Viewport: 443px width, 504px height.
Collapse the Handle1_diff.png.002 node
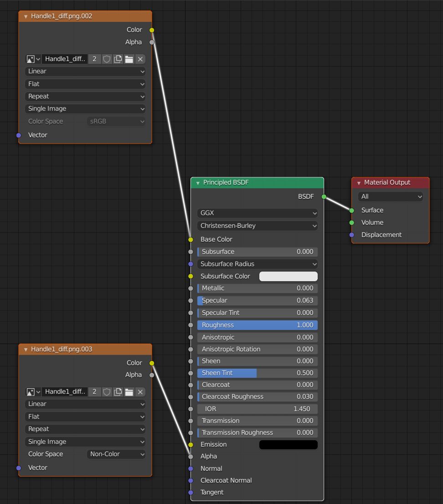coord(26,16)
